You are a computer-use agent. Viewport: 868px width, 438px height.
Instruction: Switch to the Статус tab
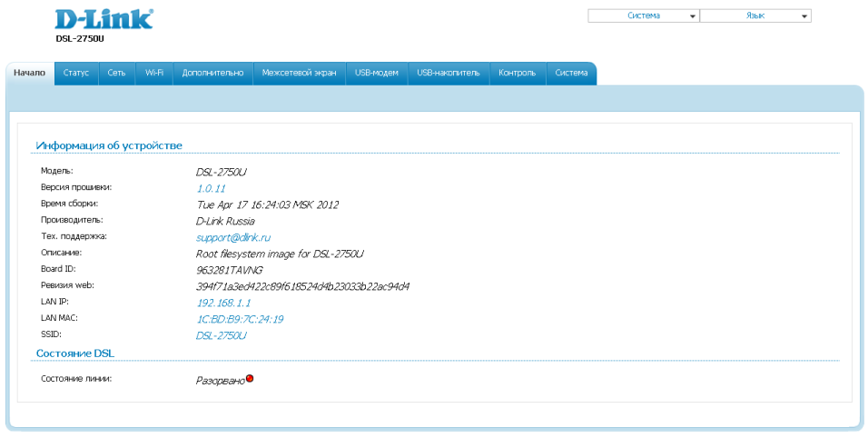click(76, 73)
